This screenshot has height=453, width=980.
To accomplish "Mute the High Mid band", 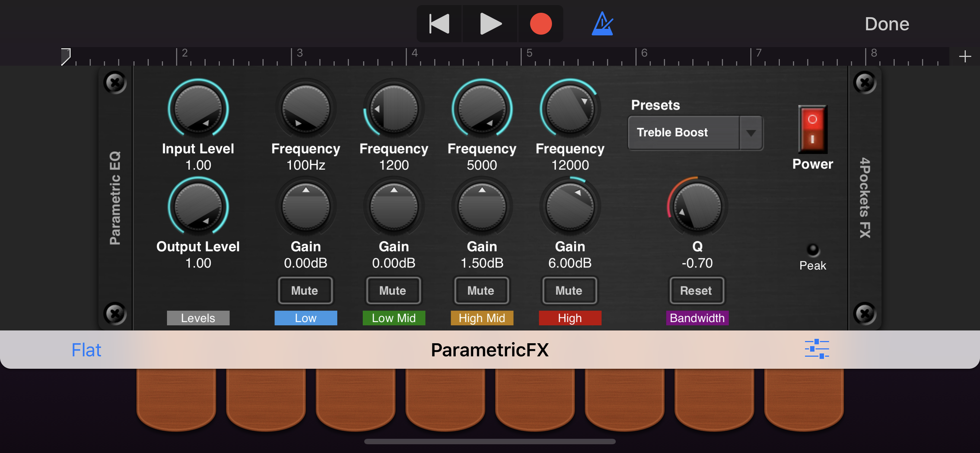I will (481, 290).
